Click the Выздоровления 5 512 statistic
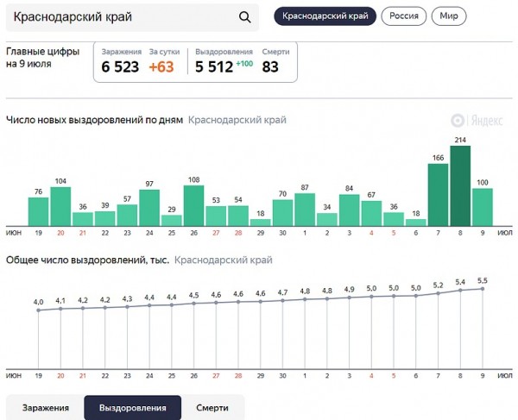Viewport: 518px width, 420px height. pyautogui.click(x=215, y=66)
